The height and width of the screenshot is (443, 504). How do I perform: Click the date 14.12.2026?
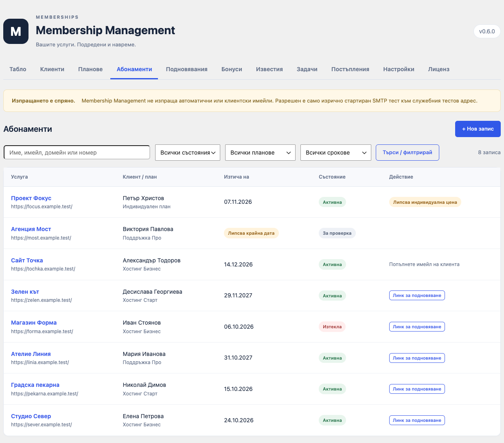coord(238,264)
